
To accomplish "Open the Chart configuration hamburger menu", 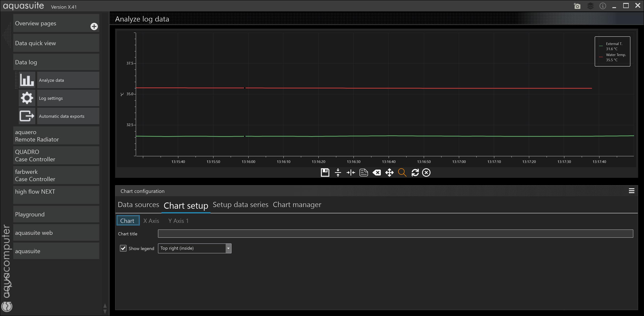I will coord(631,191).
